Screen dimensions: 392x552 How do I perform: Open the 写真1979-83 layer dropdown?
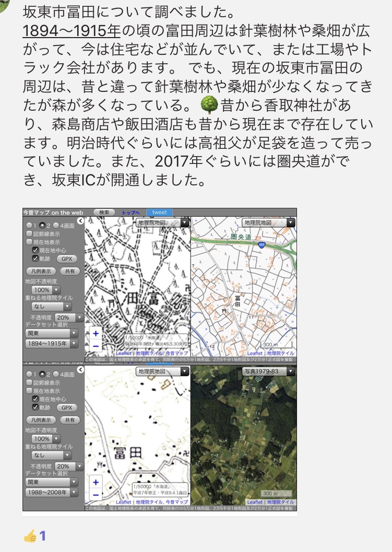268,371
